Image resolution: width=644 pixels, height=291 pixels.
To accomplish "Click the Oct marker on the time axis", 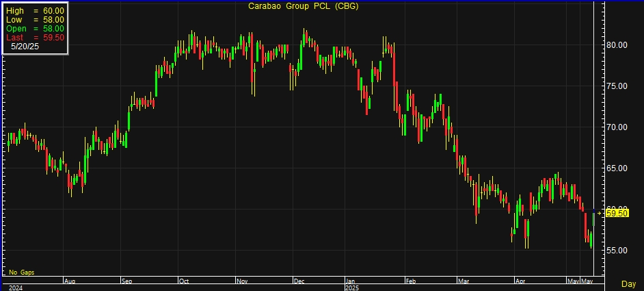I will (x=183, y=281).
